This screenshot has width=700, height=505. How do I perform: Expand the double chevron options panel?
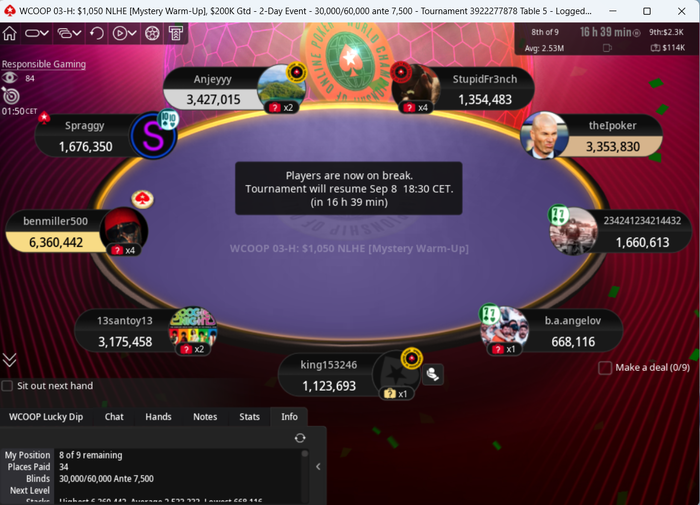tap(9, 359)
